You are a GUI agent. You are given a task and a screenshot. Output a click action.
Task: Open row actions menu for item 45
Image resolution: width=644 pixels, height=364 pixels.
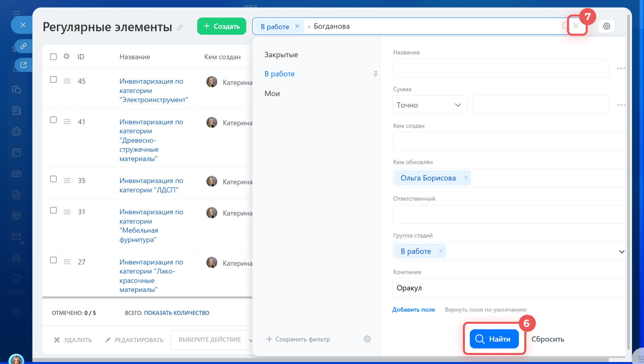pos(67,81)
